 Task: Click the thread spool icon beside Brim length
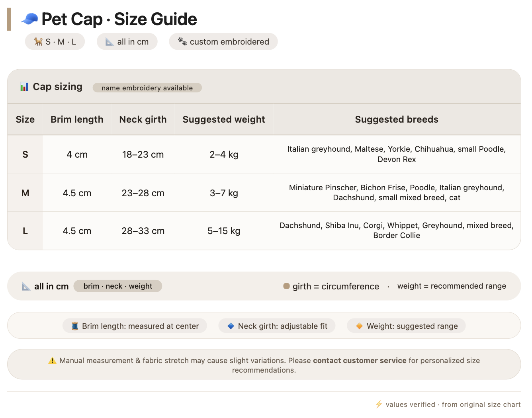(75, 326)
